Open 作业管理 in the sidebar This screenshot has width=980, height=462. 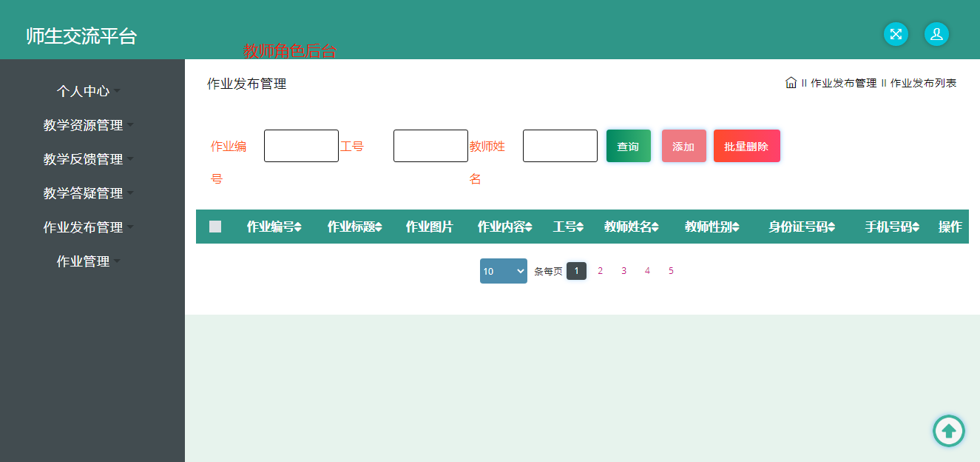tap(84, 261)
